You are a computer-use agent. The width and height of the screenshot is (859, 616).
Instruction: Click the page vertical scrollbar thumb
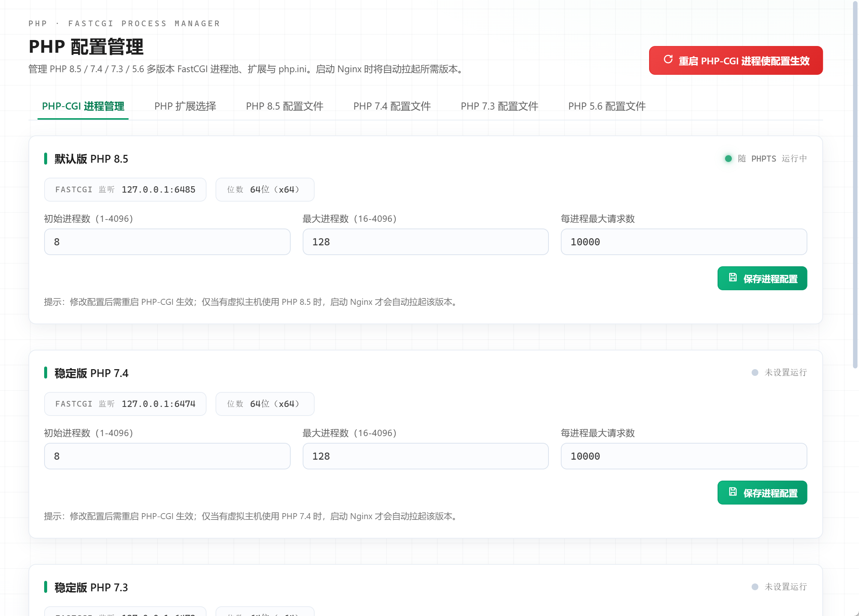coord(855,185)
